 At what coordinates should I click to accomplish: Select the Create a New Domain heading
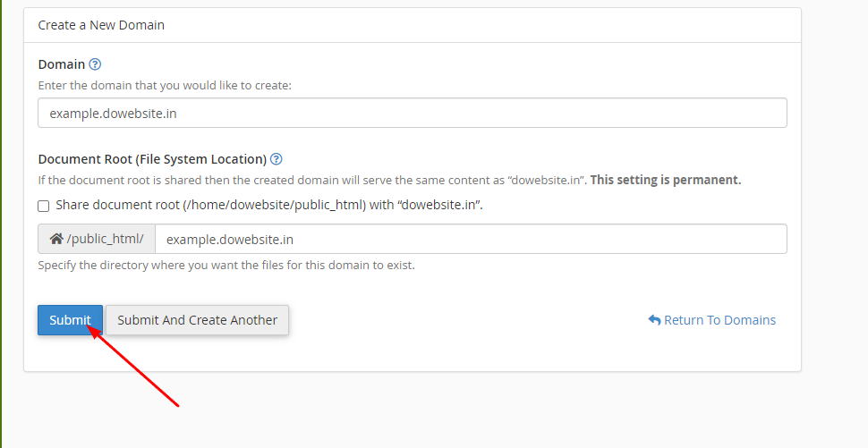pyautogui.click(x=101, y=25)
